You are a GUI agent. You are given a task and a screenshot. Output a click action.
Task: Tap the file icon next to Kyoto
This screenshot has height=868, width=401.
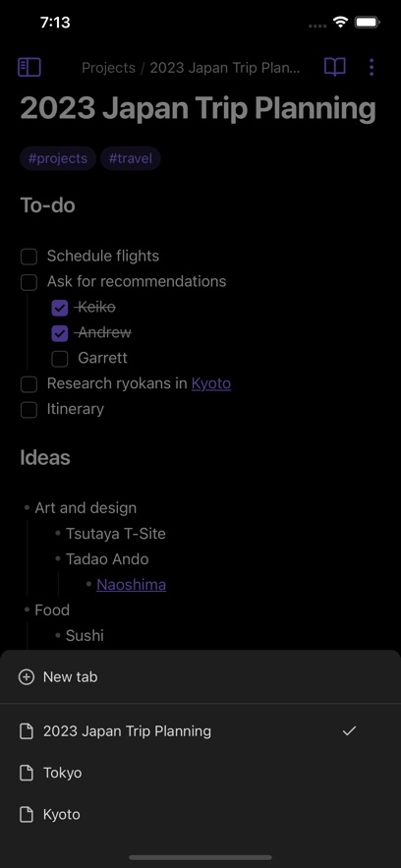pos(26,814)
